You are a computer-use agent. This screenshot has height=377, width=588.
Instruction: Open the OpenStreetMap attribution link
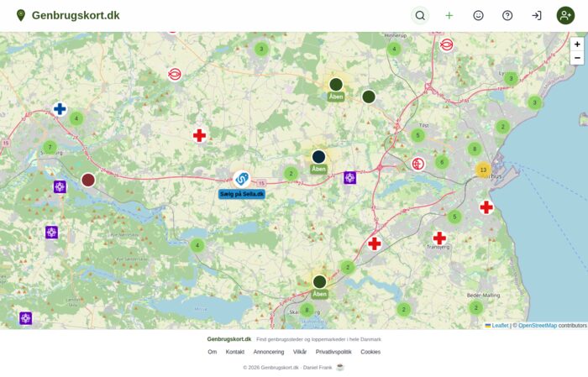tap(538, 325)
